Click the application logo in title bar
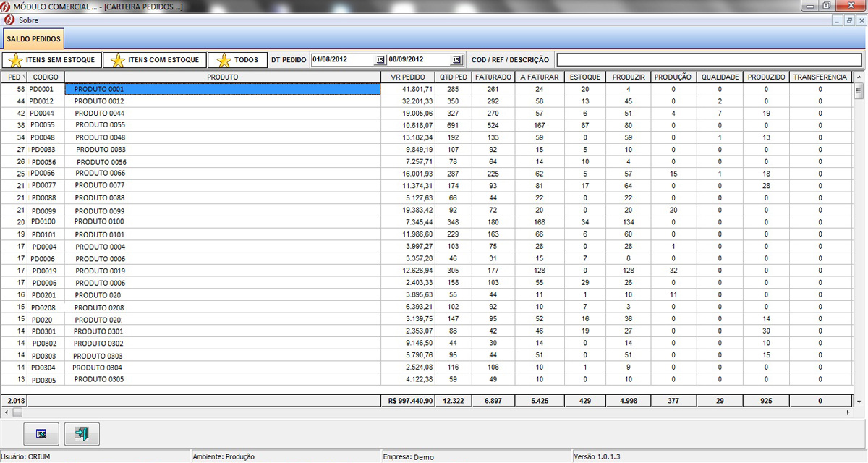The height and width of the screenshot is (463, 868). [7, 7]
